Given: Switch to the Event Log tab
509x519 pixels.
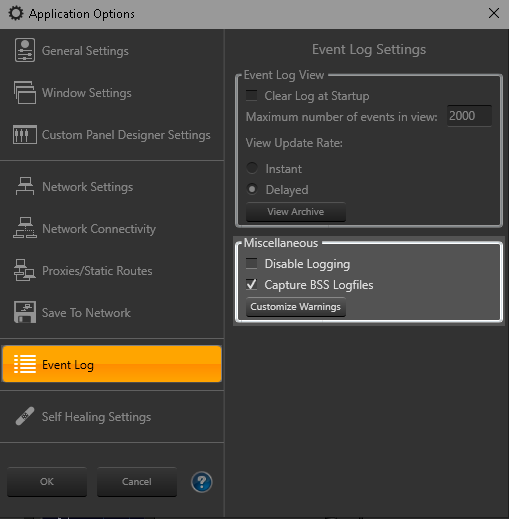Looking at the screenshot, I should [x=112, y=364].
